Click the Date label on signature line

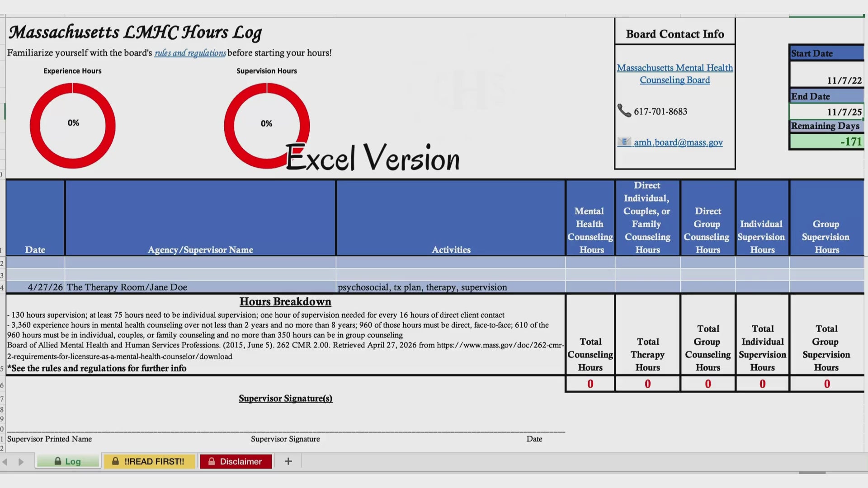click(x=534, y=439)
